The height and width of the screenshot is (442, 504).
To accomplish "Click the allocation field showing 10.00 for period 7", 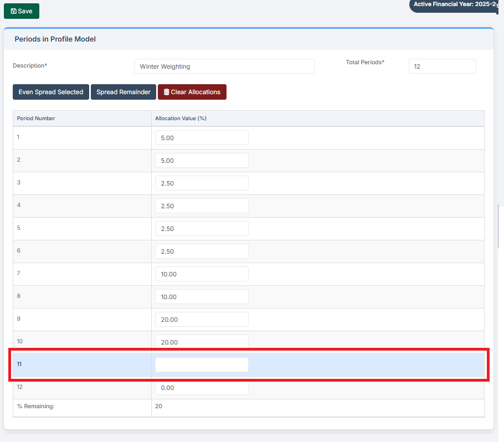I will (202, 274).
